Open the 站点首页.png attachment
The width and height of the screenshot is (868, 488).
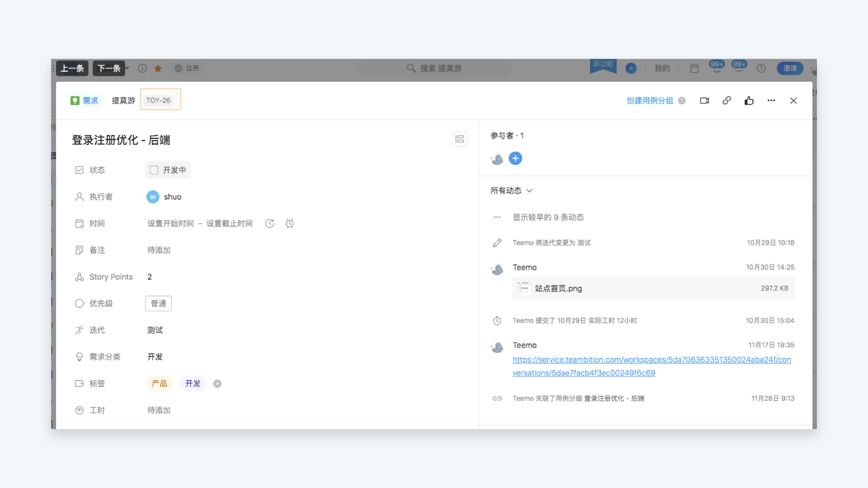pos(653,288)
